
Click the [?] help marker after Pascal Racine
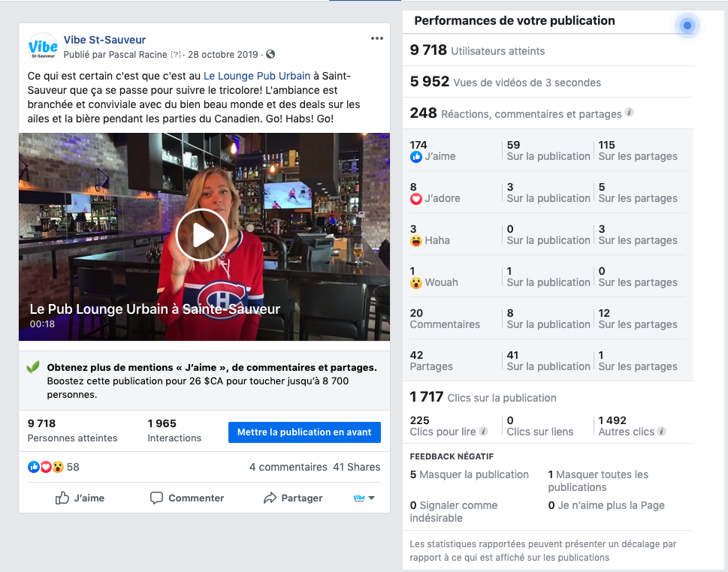point(176,54)
